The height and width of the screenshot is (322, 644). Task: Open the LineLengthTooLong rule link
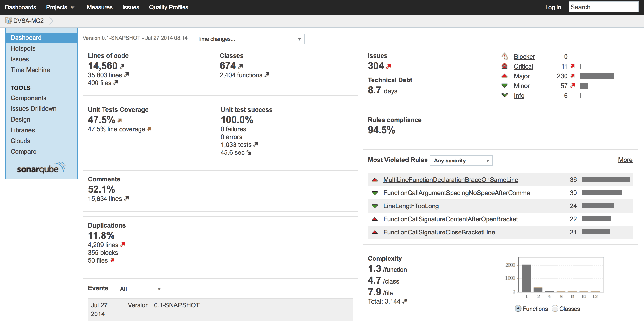coord(411,206)
